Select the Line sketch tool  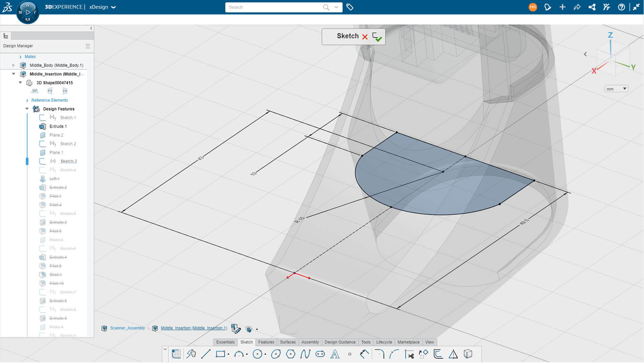[206, 354]
